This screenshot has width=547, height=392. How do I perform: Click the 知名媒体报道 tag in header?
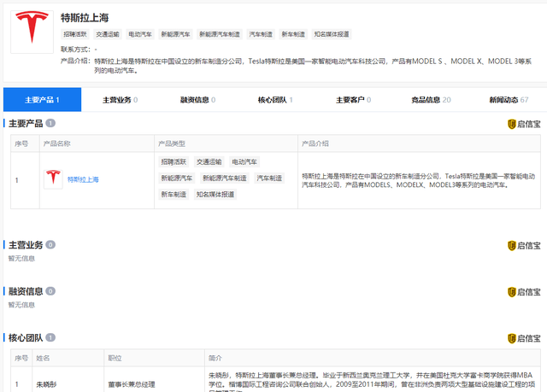tap(332, 34)
